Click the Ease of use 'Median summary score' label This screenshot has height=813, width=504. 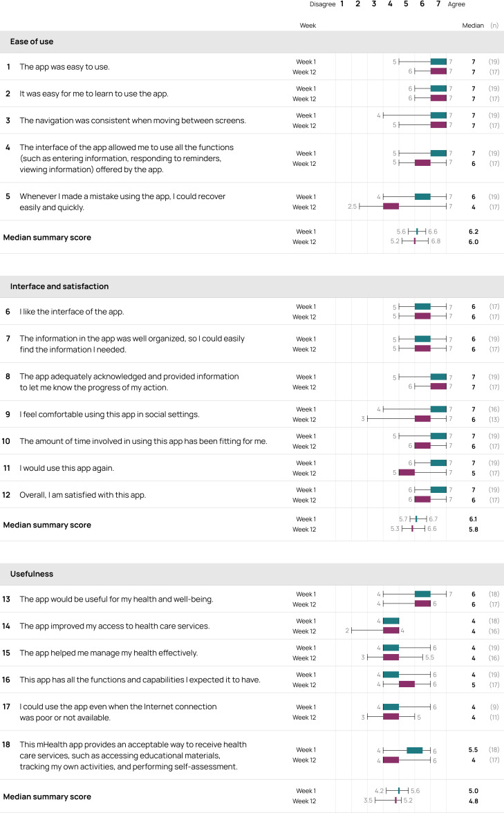pos(47,238)
